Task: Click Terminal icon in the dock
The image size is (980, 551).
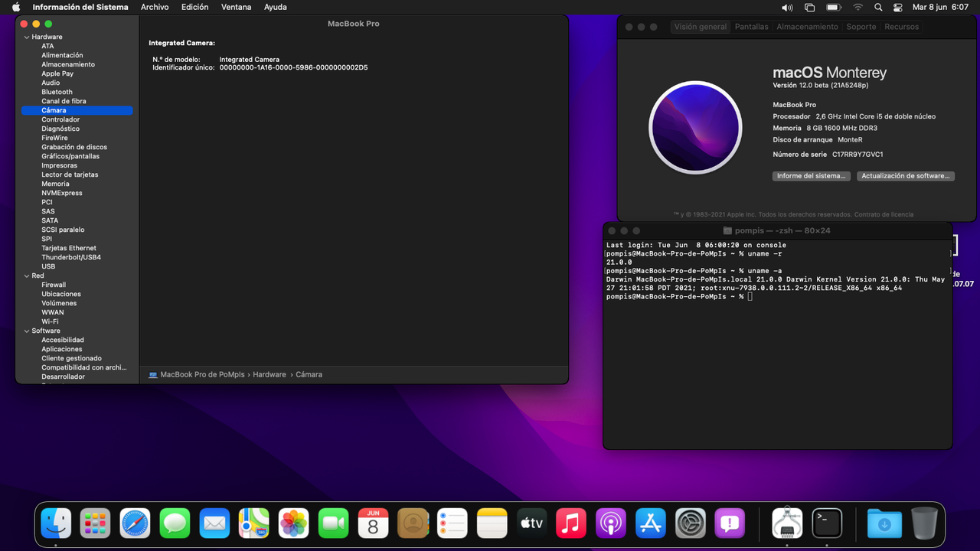Action: [x=827, y=523]
